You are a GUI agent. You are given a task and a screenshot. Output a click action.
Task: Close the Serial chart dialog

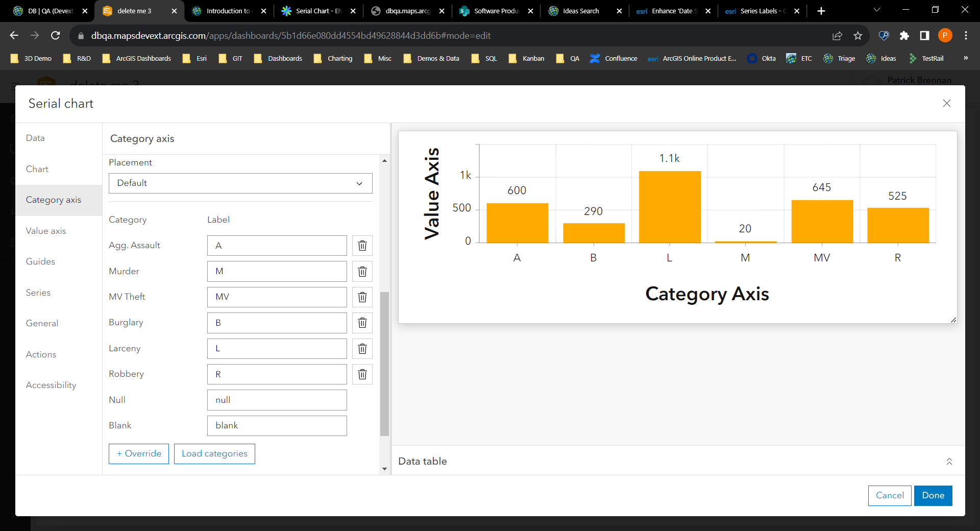pyautogui.click(x=947, y=103)
